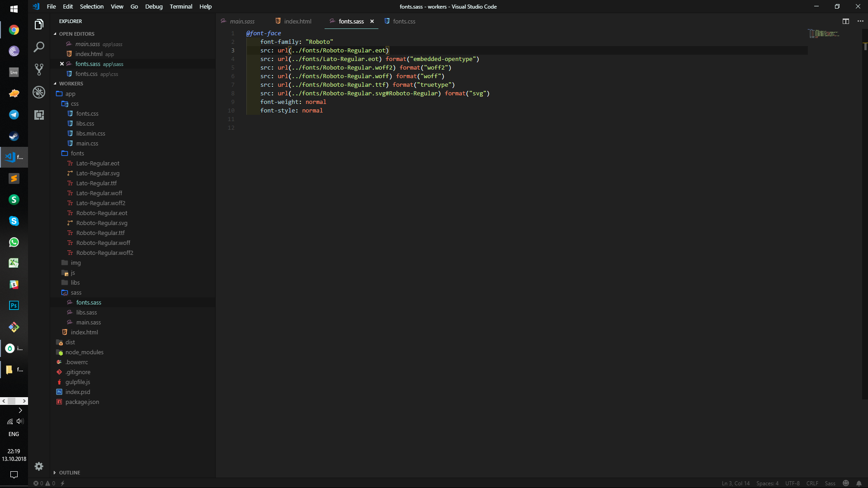Image resolution: width=868 pixels, height=488 pixels.
Task: Open Photoshop from the taskbar
Action: (x=14, y=305)
